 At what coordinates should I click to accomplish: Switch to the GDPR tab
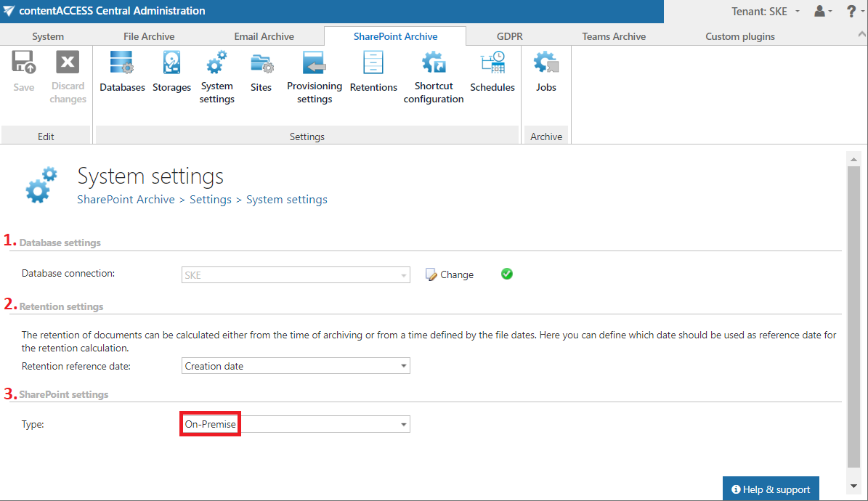coord(509,36)
